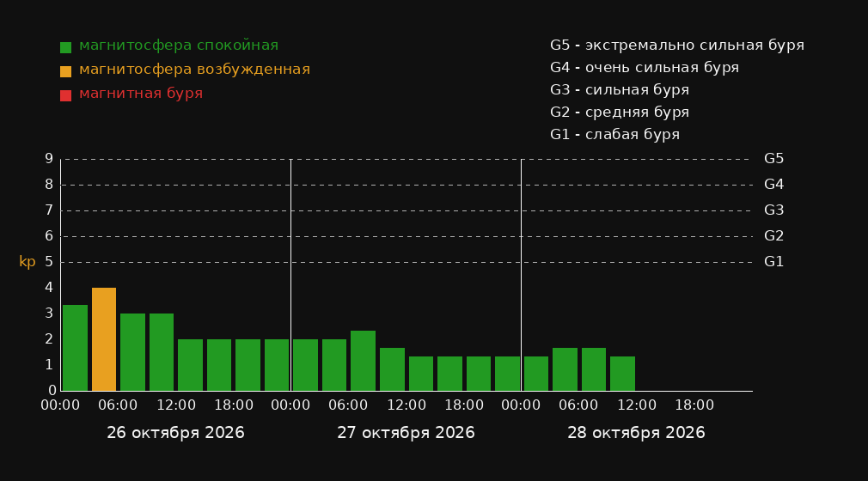Click the date label '26 октября 2026'

175,433
